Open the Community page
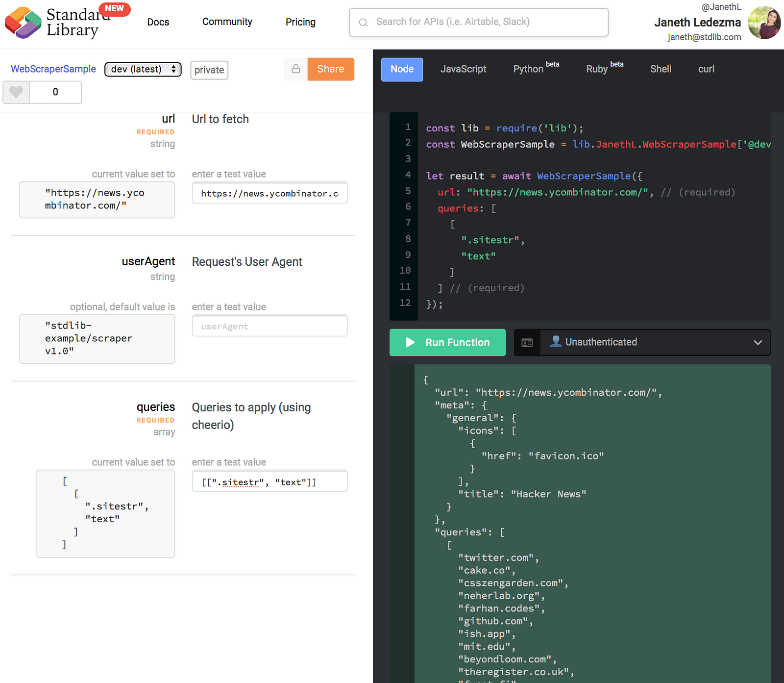The height and width of the screenshot is (683, 784). pyautogui.click(x=227, y=22)
